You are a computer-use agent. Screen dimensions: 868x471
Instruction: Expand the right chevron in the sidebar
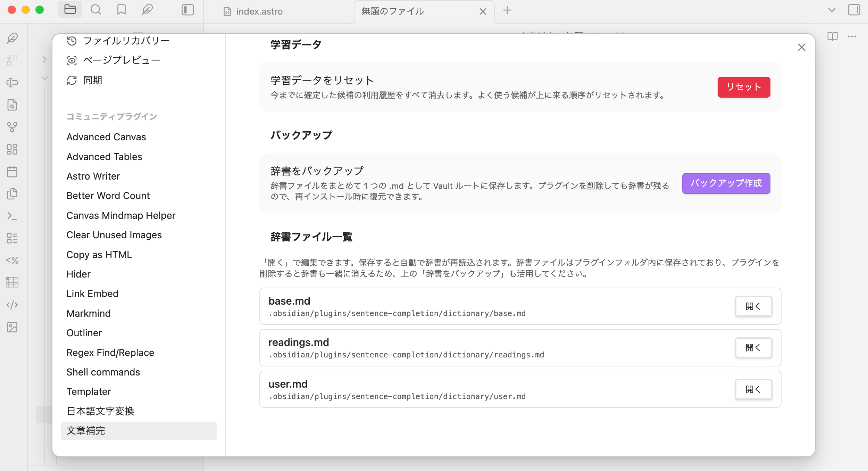tap(44, 59)
